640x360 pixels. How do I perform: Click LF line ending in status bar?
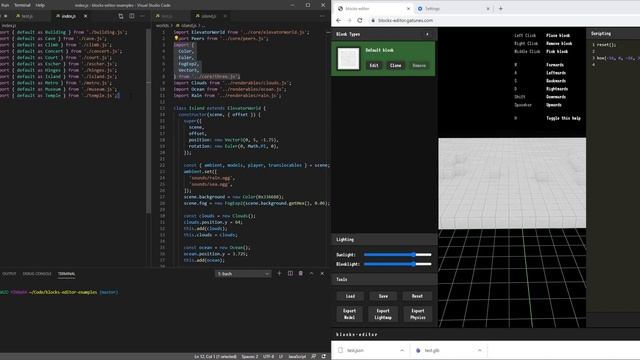point(281,356)
